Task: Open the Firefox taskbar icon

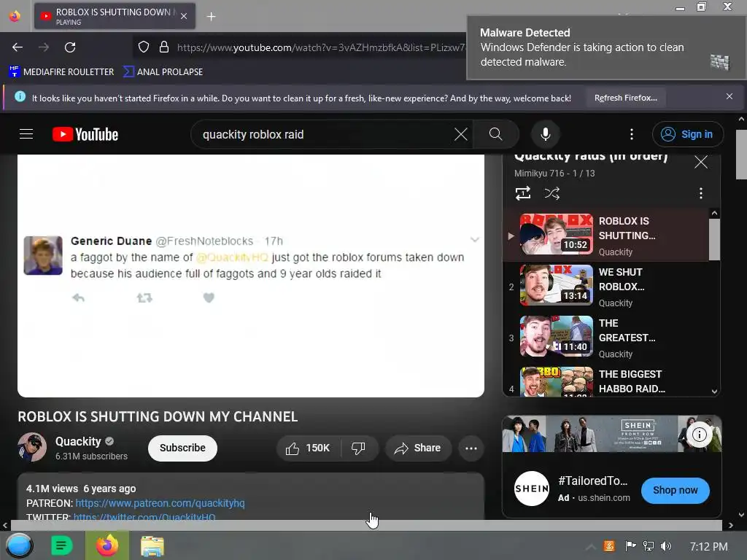Action: coord(107,545)
